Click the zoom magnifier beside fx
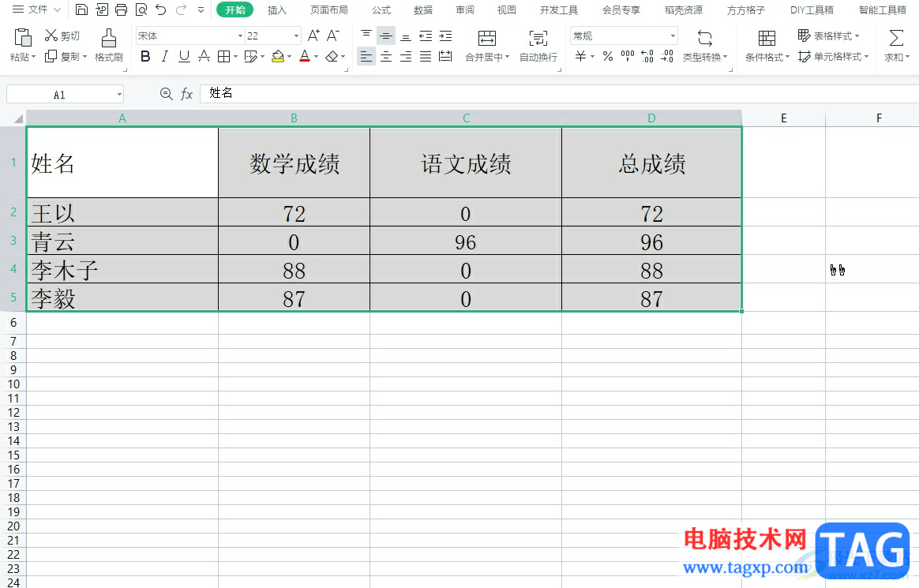The width and height of the screenshot is (919, 588). 167,94
